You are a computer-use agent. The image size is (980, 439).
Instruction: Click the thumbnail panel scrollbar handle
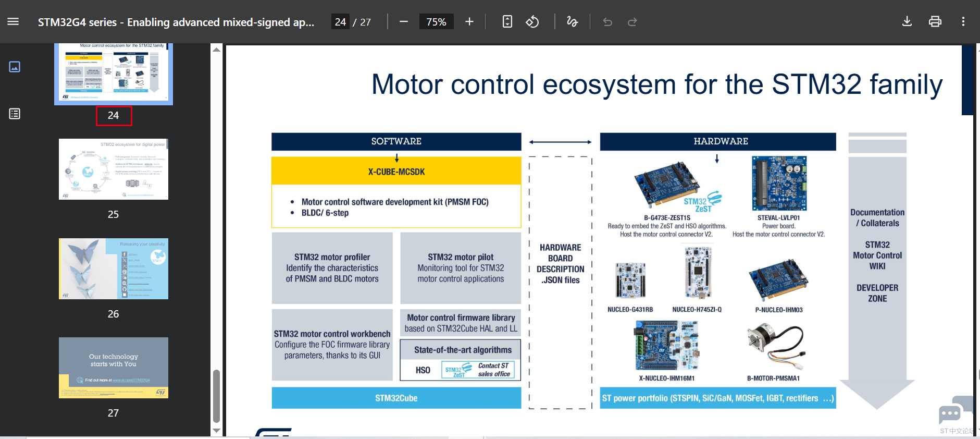(x=217, y=396)
